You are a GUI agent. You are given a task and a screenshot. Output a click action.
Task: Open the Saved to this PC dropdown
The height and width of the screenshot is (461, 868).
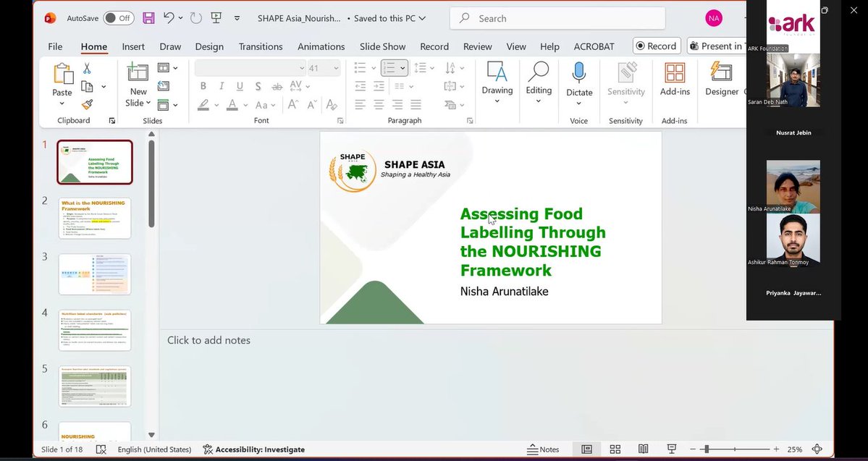(389, 18)
